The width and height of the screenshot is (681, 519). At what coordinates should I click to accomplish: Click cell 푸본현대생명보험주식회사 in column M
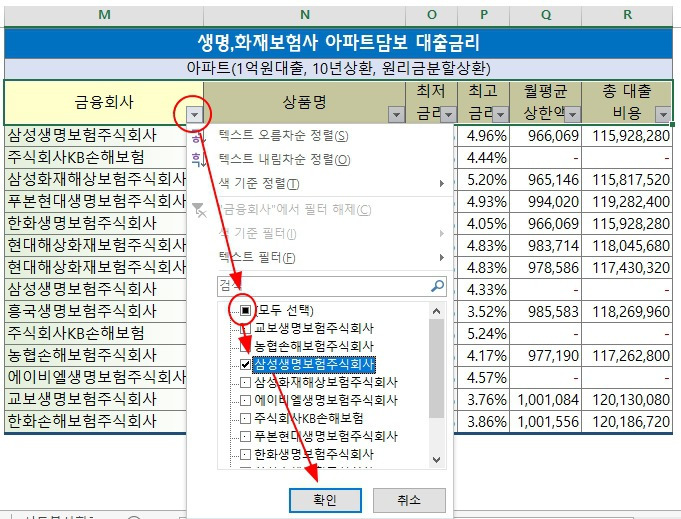(96, 202)
